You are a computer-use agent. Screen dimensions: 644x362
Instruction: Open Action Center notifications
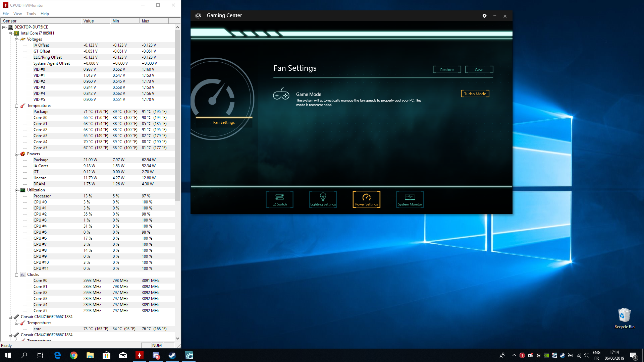pos(633,355)
